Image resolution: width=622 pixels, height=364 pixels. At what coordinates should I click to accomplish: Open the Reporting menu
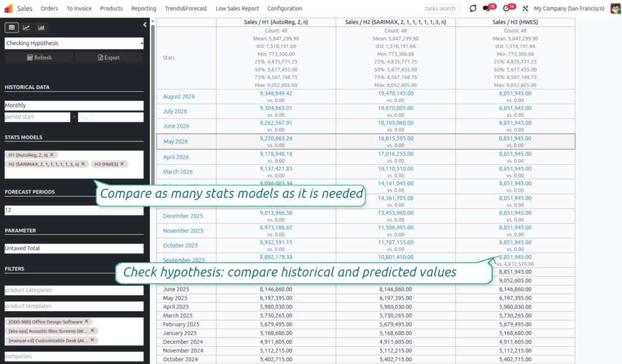click(x=144, y=8)
